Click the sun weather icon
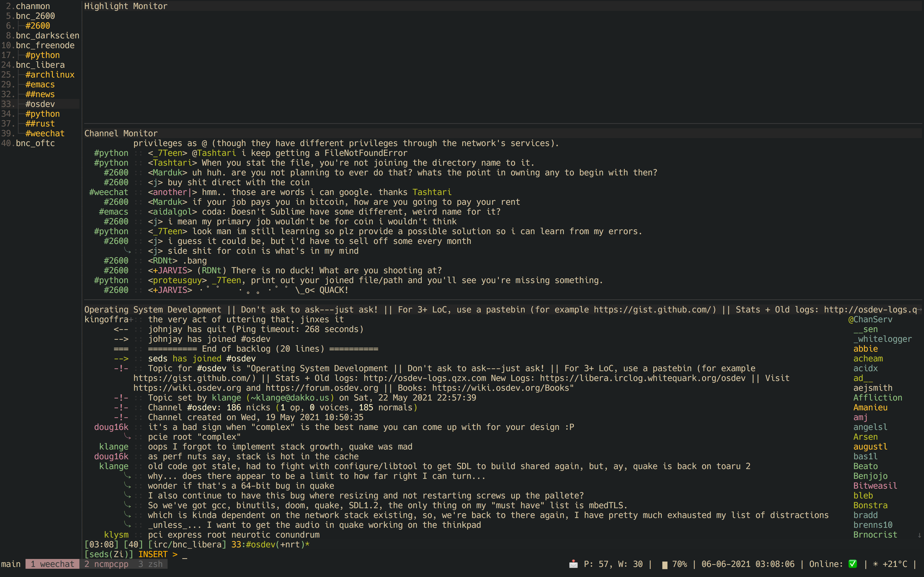The width and height of the screenshot is (924, 577). (876, 564)
